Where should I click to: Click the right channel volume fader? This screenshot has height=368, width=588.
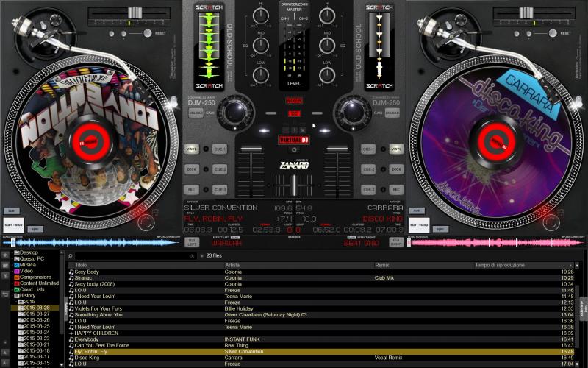tap(337, 149)
